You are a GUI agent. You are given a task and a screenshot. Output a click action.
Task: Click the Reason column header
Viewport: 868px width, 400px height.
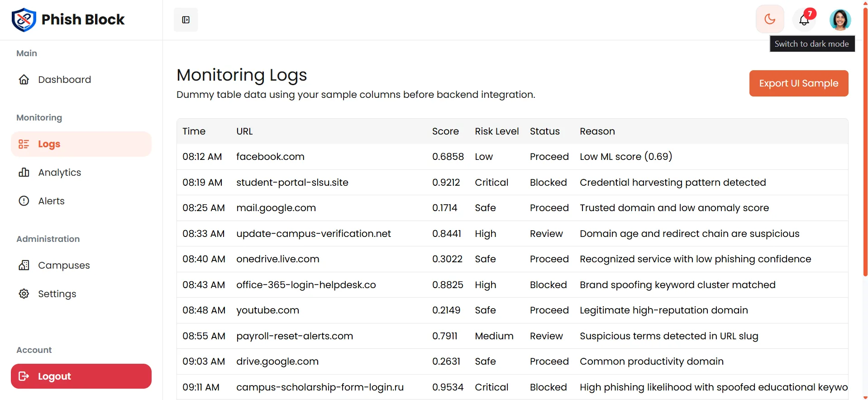coord(597,131)
